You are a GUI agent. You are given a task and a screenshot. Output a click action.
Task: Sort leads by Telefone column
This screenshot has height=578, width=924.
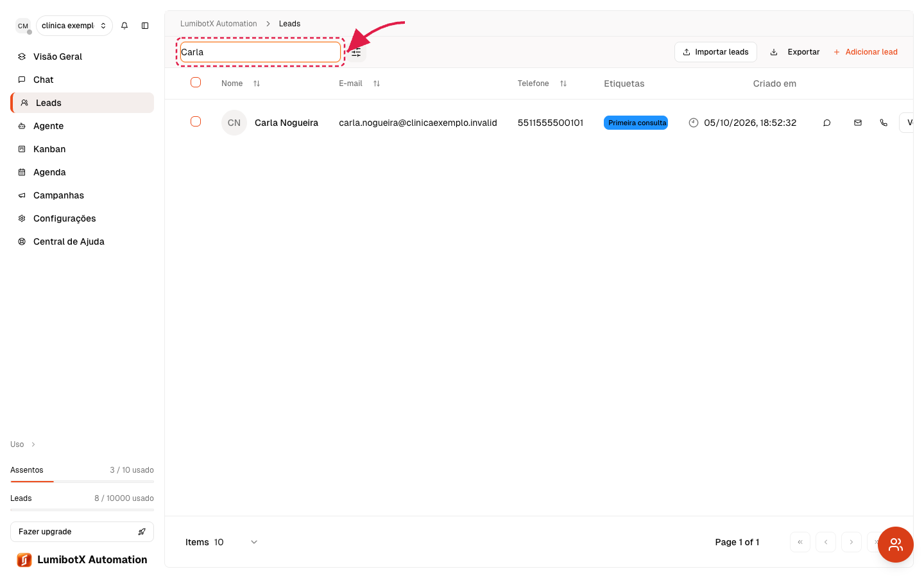(542, 83)
